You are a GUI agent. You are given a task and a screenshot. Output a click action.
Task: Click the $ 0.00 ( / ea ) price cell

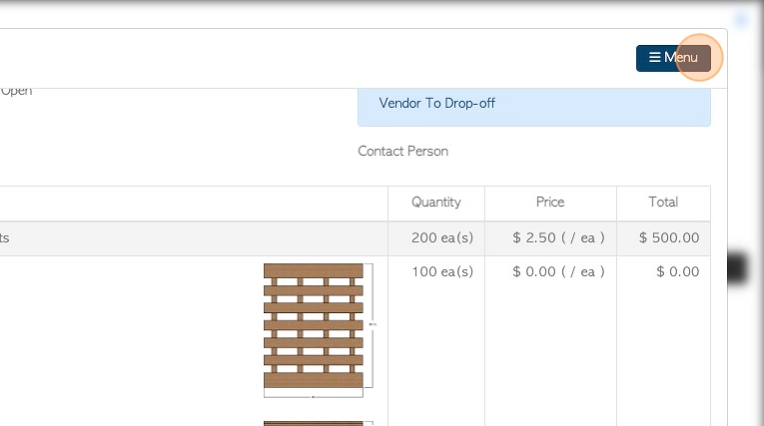558,271
